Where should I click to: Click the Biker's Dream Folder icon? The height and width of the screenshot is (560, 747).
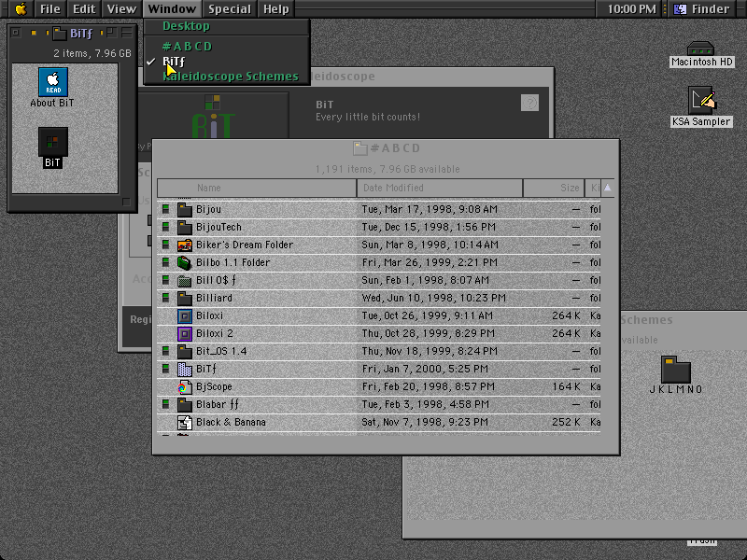point(184,245)
